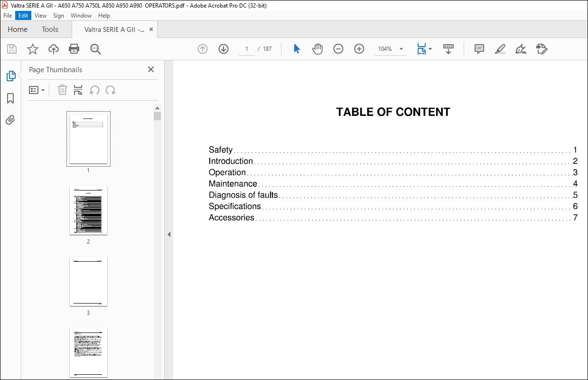Open the Sign menu
The image size is (588, 380).
pyautogui.click(x=58, y=16)
